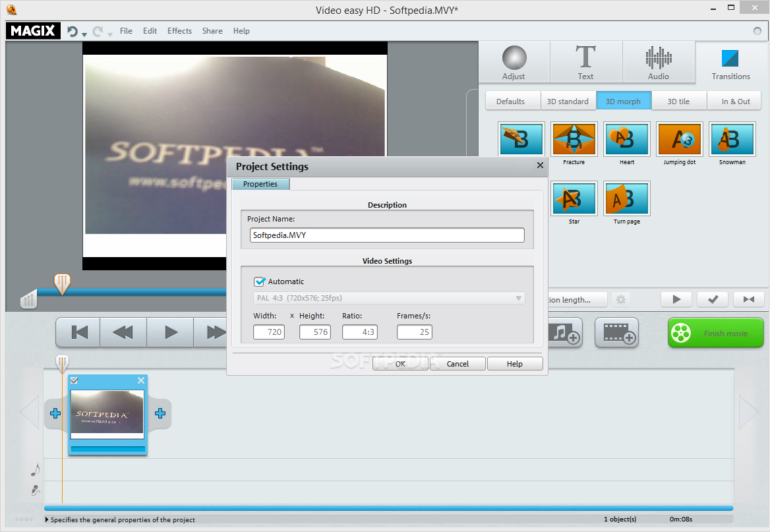Screen dimensions: 770x532
Task: Select the Fracture transition
Action: point(574,139)
